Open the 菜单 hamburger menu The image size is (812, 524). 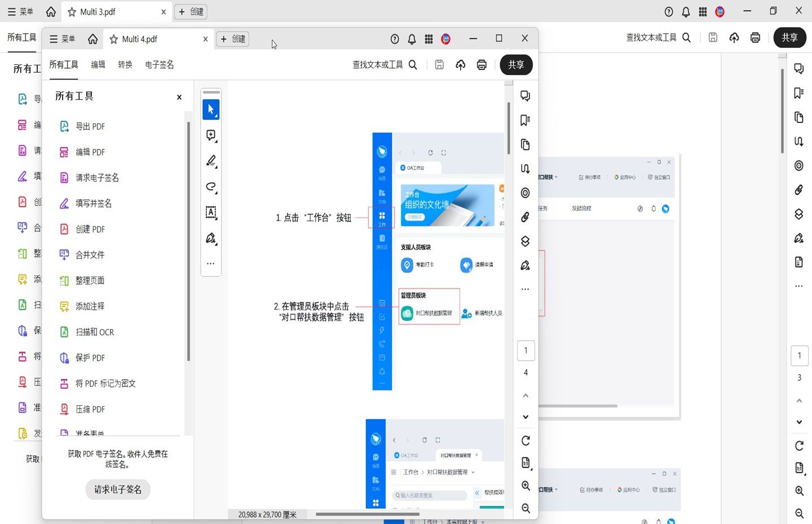pos(64,39)
